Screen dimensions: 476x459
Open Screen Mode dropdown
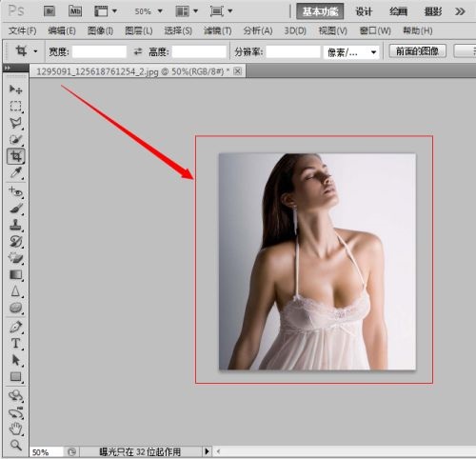point(221,11)
